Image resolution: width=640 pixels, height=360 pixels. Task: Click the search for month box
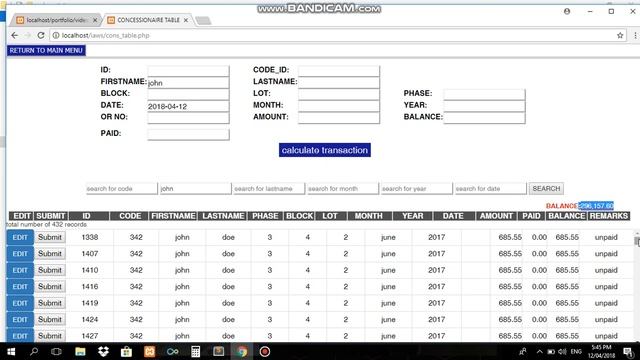point(343,189)
